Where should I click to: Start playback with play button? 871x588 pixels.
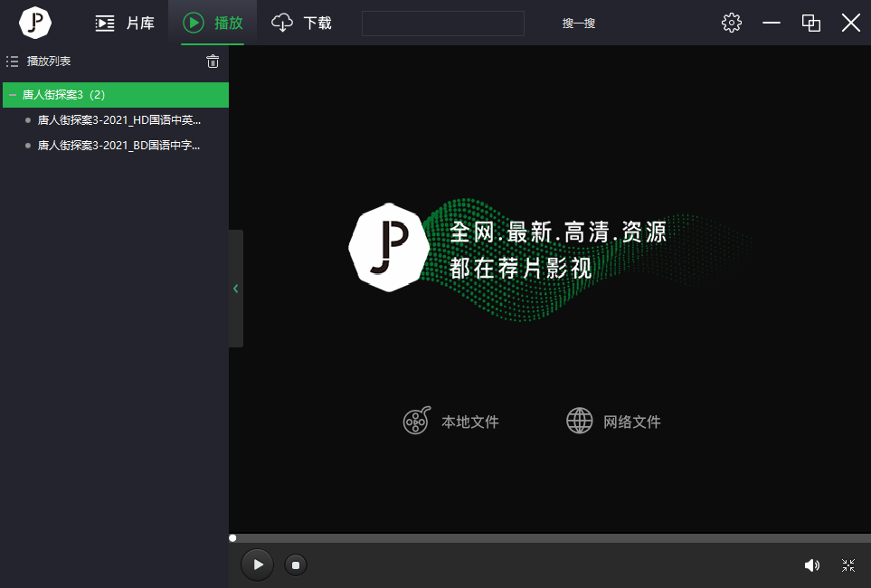257,564
